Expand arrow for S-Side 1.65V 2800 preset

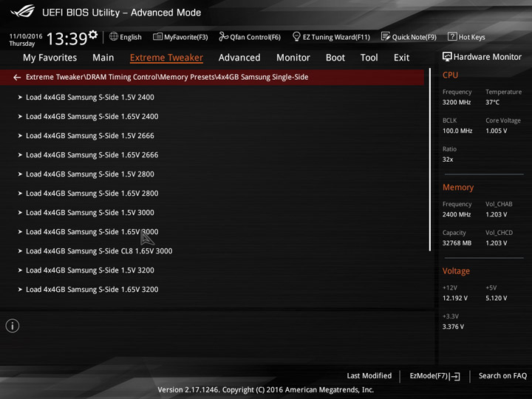click(x=20, y=194)
